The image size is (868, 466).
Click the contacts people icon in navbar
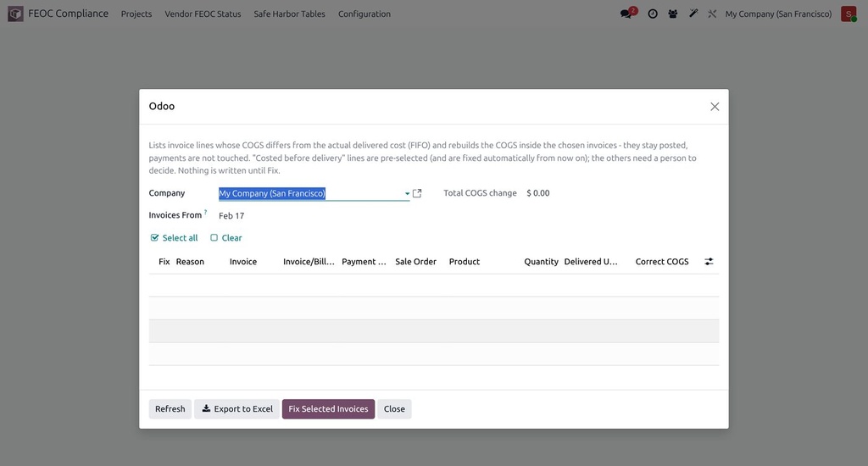[672, 14]
